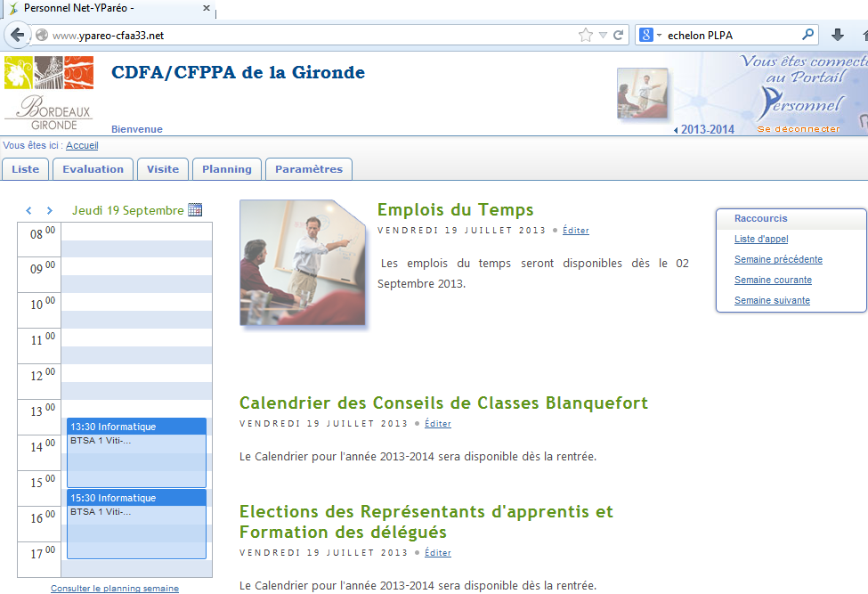Switch school year using the 2013-2014 arrow

[676, 130]
